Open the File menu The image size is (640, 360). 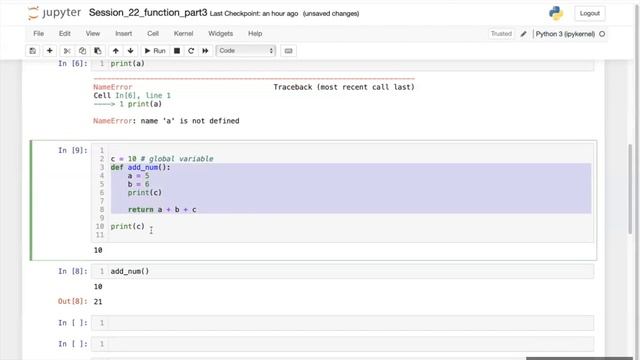pyautogui.click(x=38, y=33)
